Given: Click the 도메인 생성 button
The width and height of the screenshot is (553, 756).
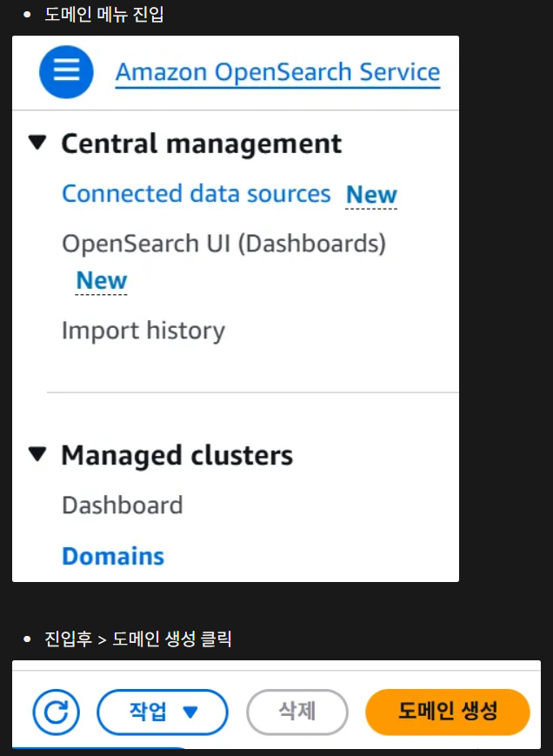Looking at the screenshot, I should (x=448, y=713).
